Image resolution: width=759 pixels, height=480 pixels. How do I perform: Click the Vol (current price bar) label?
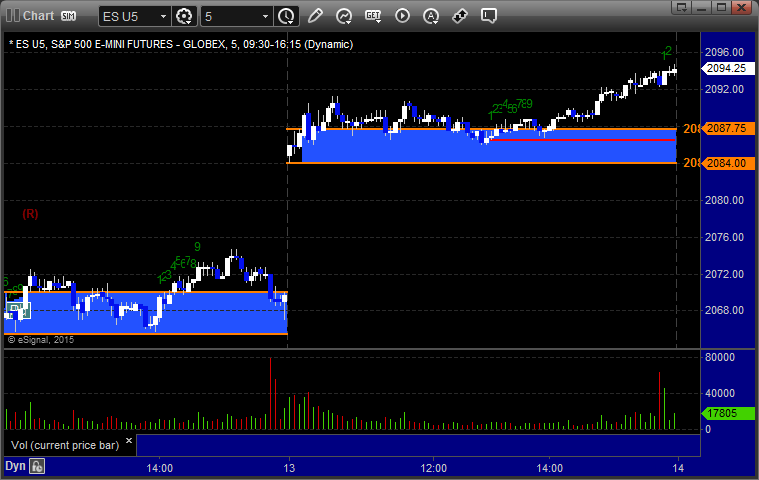(x=65, y=445)
